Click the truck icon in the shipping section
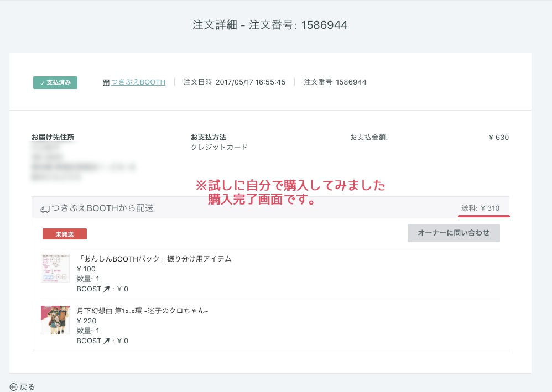Screen dimensions: 552x392 [x=46, y=208]
